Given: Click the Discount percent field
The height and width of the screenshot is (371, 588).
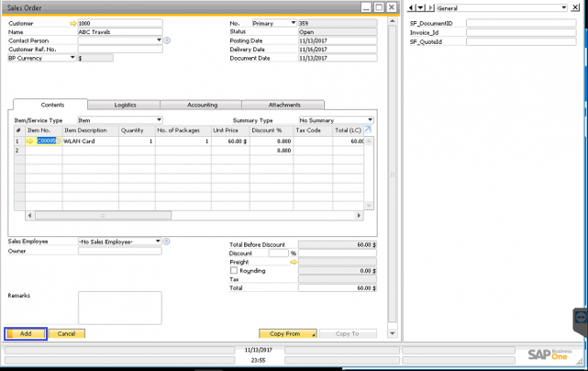Looking at the screenshot, I should pyautogui.click(x=278, y=253).
